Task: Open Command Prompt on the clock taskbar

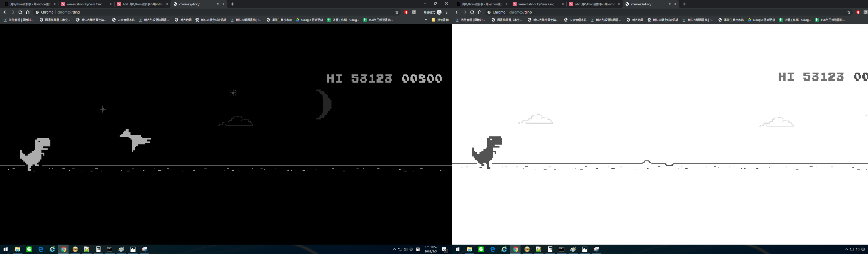Action: coord(110,249)
